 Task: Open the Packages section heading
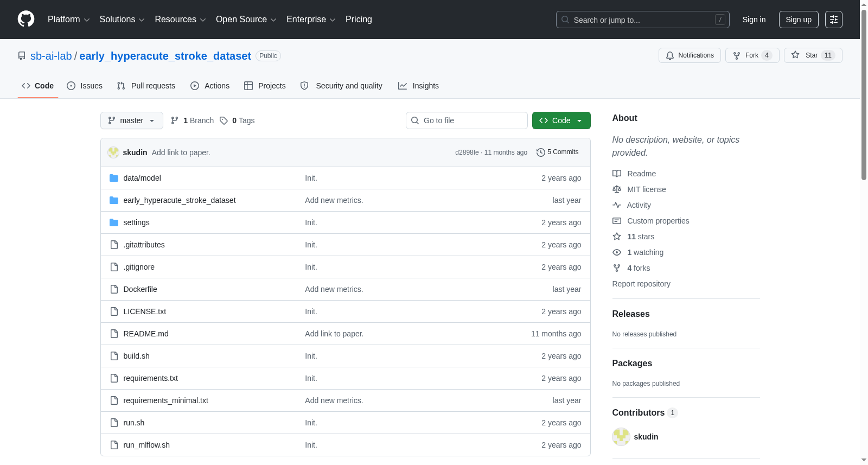click(632, 364)
